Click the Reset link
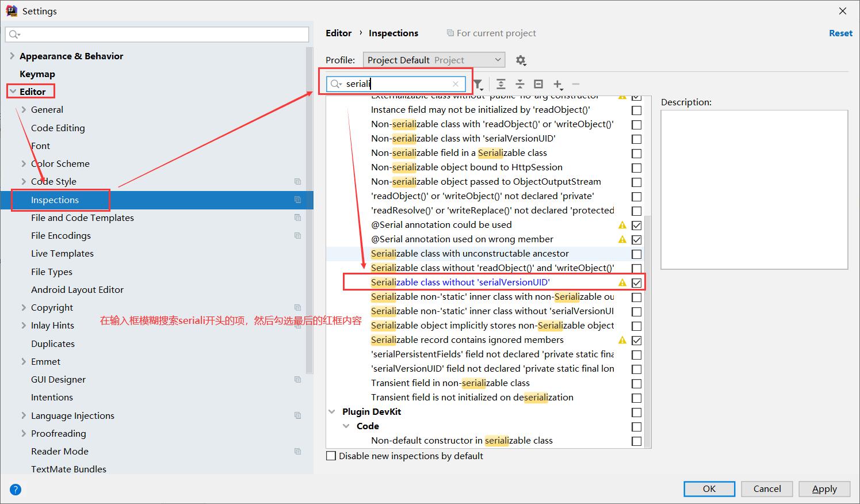Viewport: 860px width, 504px height. (840, 33)
